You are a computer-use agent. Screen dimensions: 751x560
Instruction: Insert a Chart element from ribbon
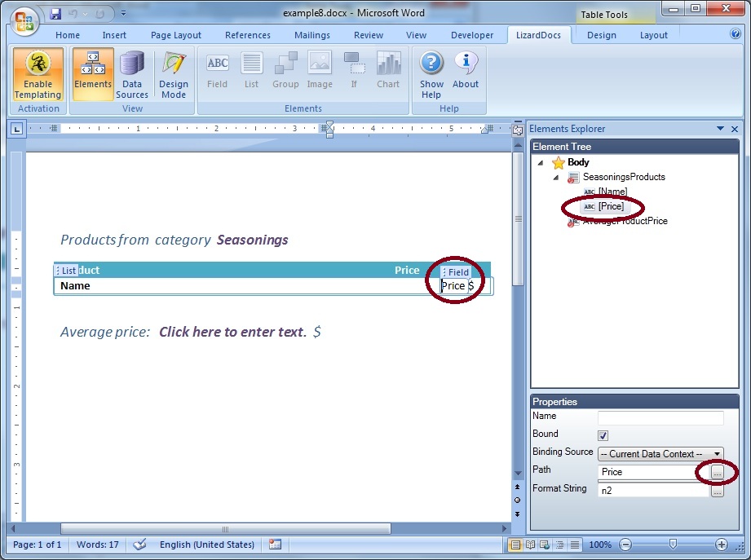click(x=388, y=71)
